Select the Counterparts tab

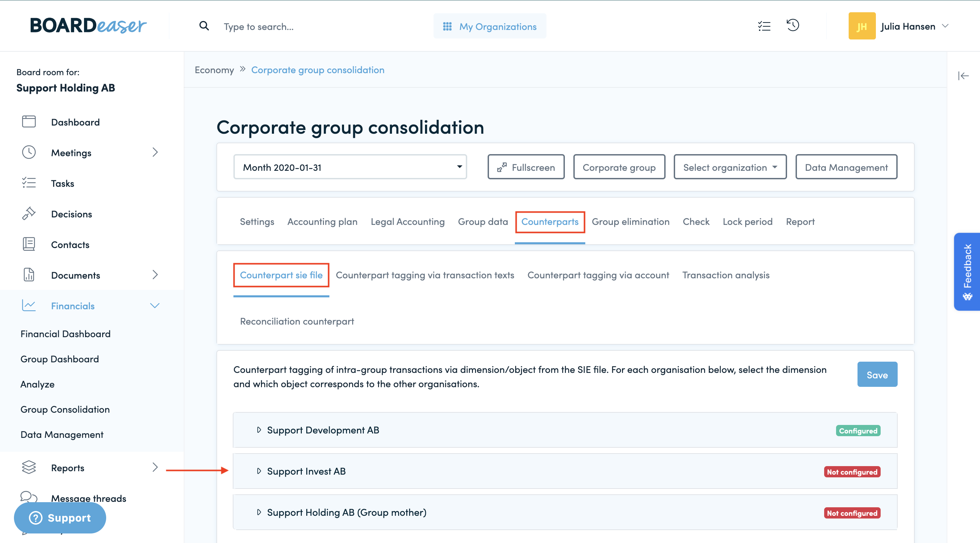550,222
